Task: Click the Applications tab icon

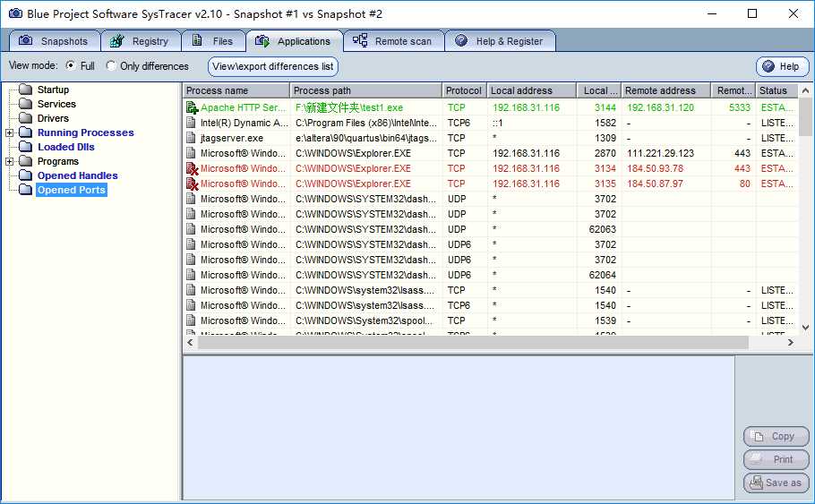Action: click(x=262, y=40)
